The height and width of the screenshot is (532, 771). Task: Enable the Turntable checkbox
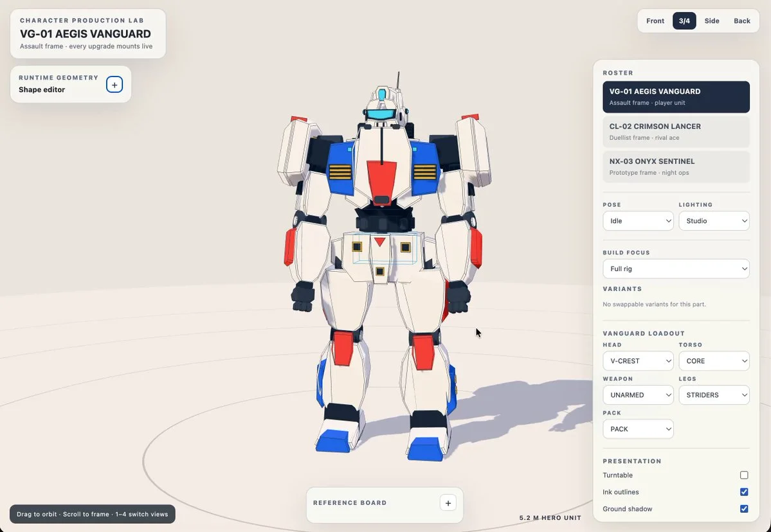744,475
